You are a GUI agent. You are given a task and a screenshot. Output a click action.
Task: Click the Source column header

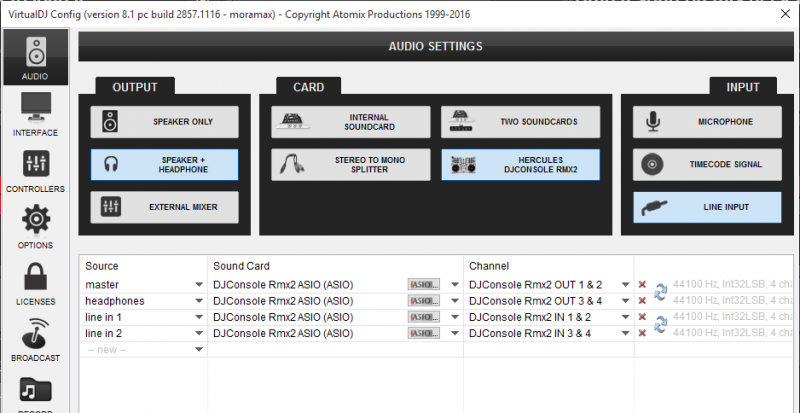[x=102, y=266]
